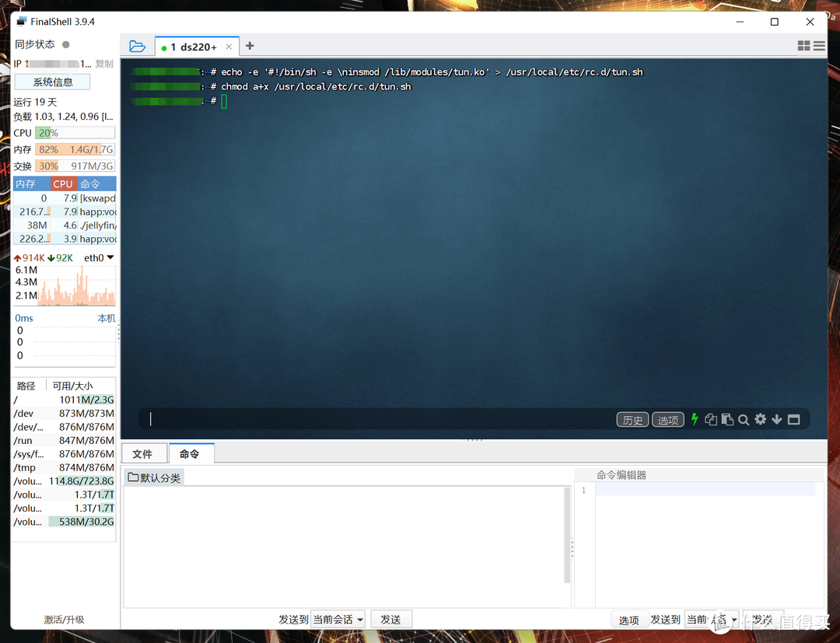Open terminal search with the magnifier icon

point(744,419)
